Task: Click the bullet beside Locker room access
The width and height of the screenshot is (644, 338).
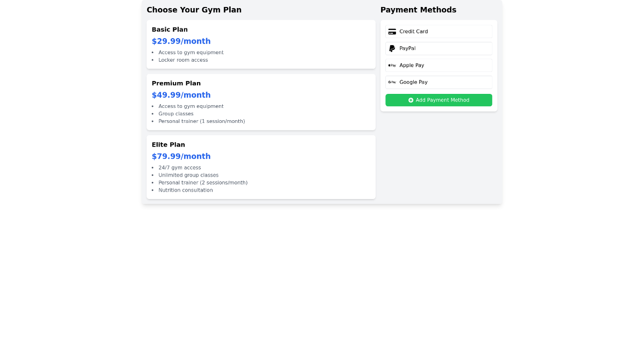Action: pos(153,60)
